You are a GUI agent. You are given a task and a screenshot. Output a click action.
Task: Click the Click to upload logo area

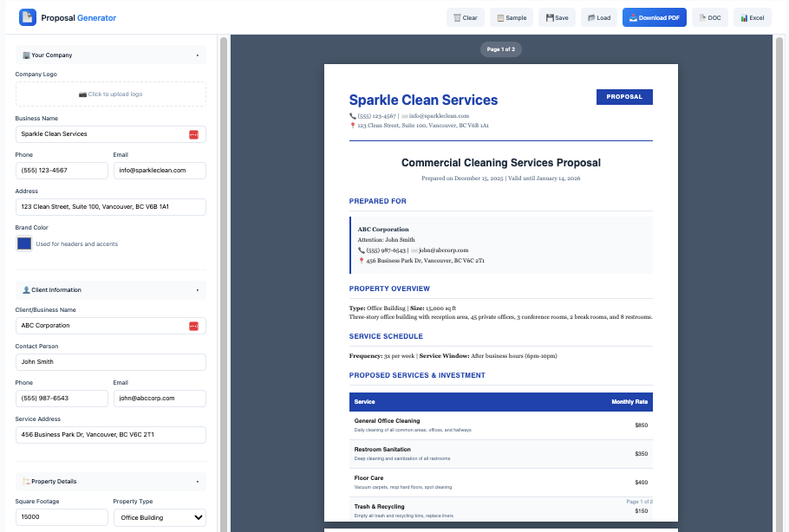(110, 94)
